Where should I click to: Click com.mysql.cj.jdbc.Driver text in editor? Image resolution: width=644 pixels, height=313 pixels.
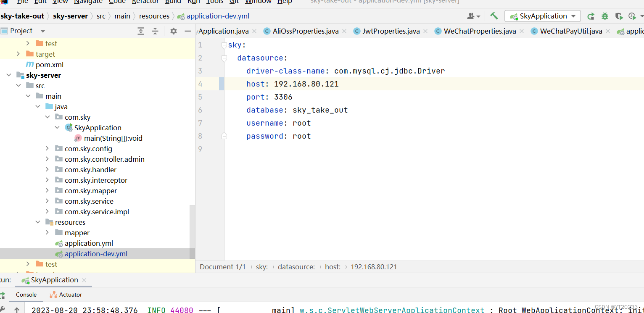(x=390, y=71)
